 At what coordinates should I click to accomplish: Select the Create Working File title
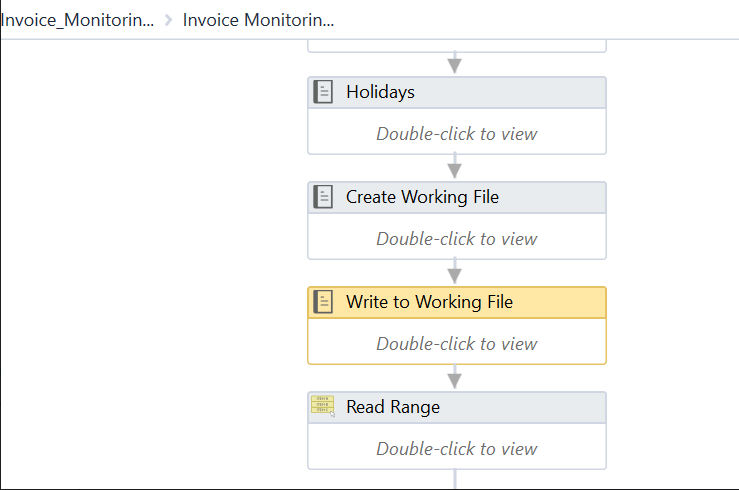click(422, 197)
